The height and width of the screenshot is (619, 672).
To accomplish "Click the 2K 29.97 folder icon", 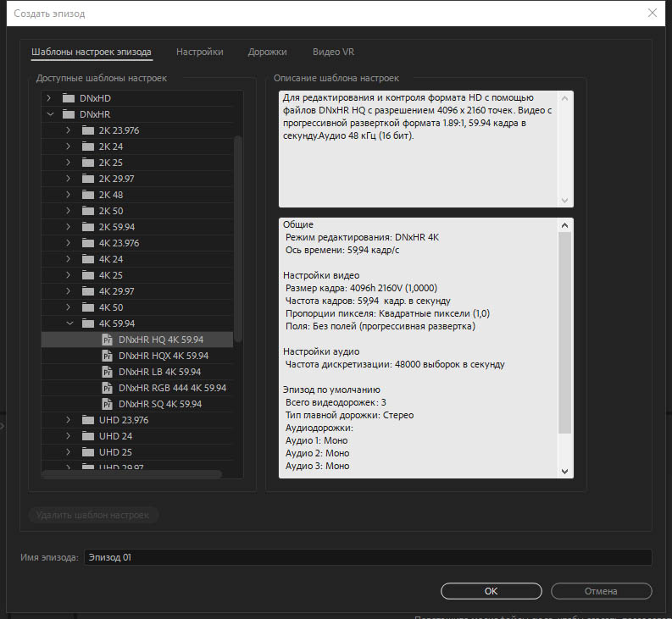I will [x=88, y=179].
